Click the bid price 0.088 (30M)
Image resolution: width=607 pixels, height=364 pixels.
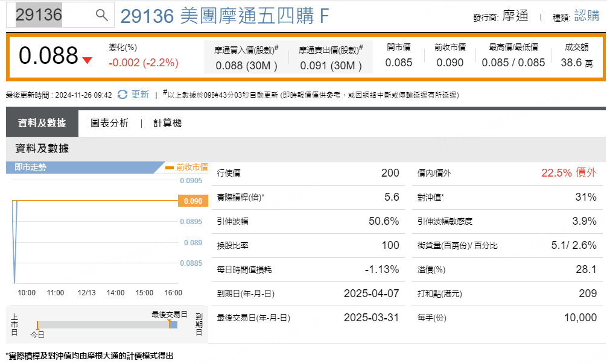coord(246,66)
